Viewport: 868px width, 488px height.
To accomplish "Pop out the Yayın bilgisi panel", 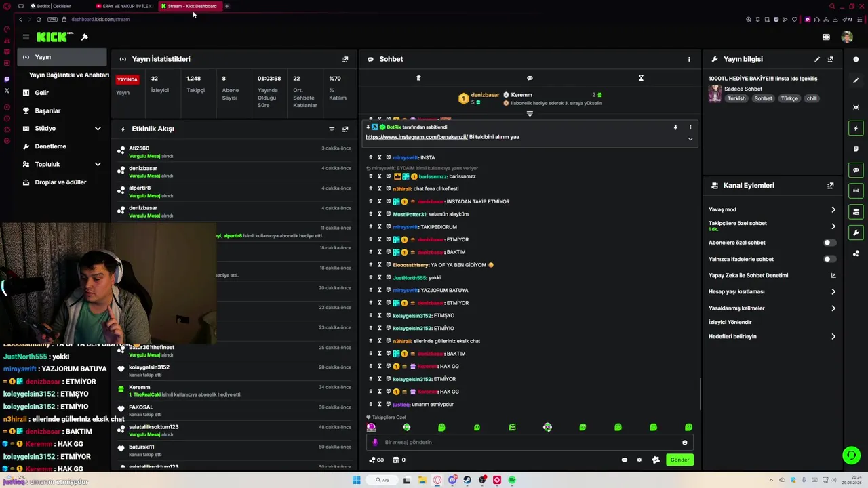I will pyautogui.click(x=831, y=59).
